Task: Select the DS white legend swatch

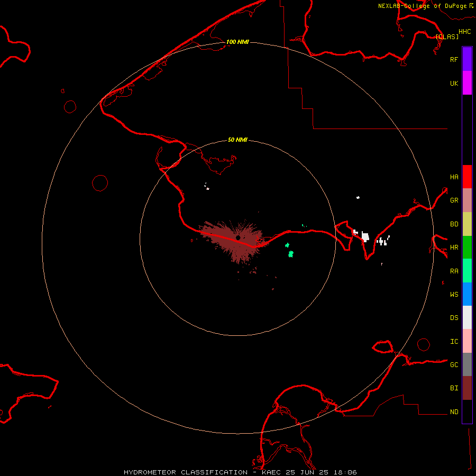Action: pyautogui.click(x=467, y=317)
